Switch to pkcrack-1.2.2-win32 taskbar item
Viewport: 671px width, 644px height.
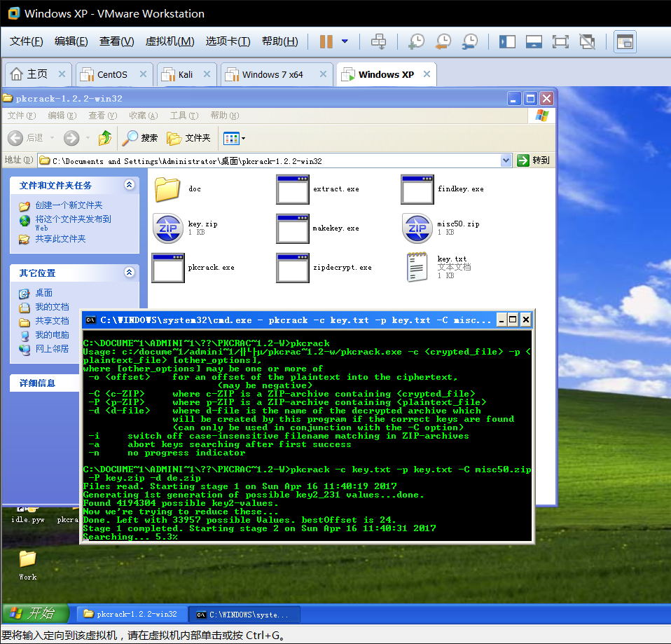point(132,614)
